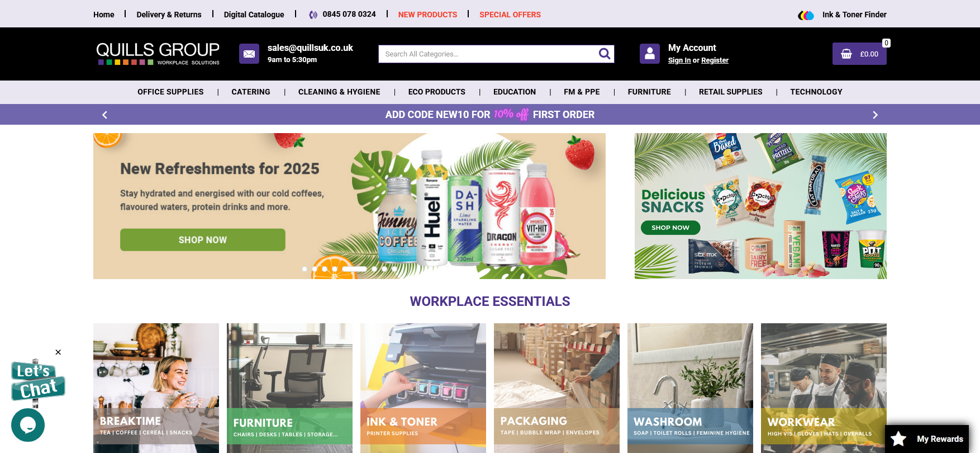Image resolution: width=980 pixels, height=453 pixels.
Task: Open the round chat bubble icon
Action: [x=28, y=425]
